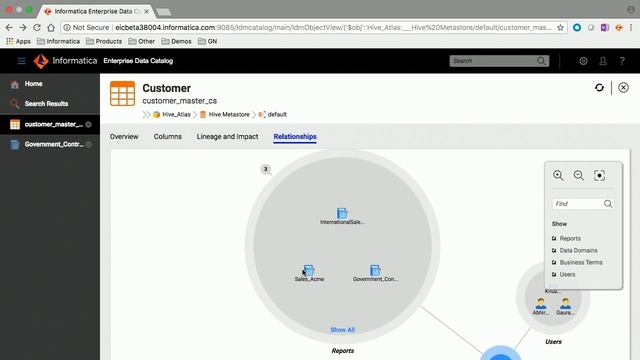Open the settings gear icon
Screen dimensions: 640x360
pos(583,61)
